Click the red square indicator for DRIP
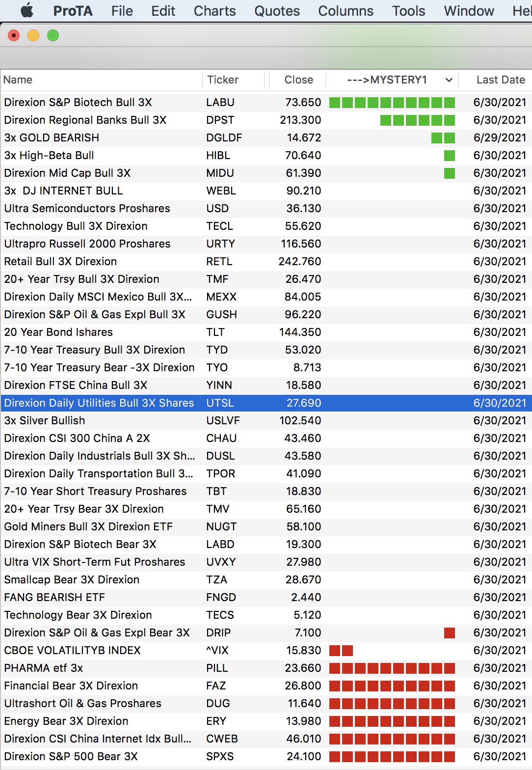532x770 pixels. tap(450, 632)
